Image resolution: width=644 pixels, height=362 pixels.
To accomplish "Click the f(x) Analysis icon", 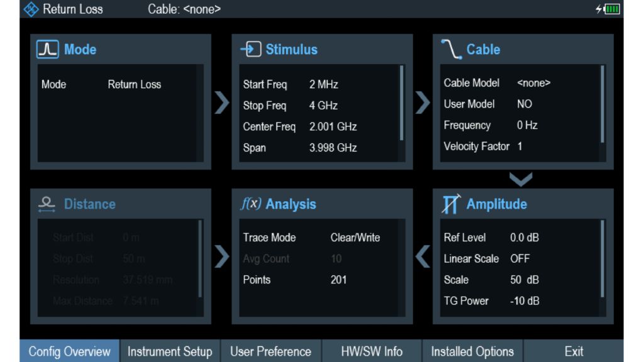I will 250,204.
